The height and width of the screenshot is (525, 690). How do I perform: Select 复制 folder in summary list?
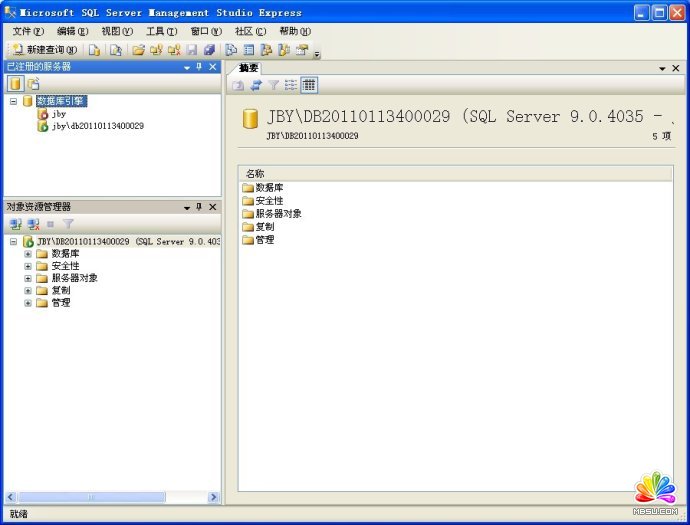point(258,227)
